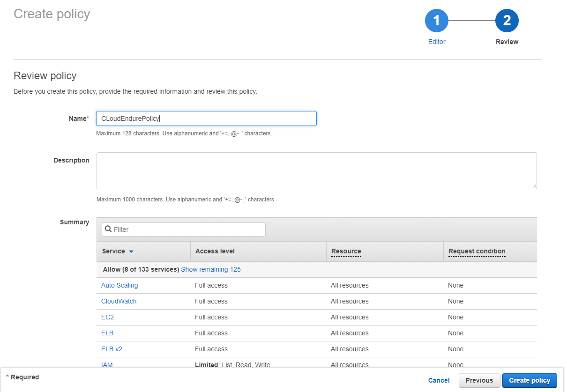Click the Resource column header
567x392 pixels.
click(x=346, y=251)
